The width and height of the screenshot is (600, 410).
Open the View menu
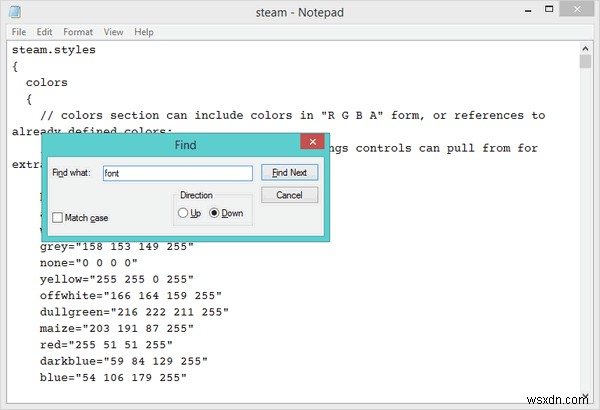tap(113, 32)
